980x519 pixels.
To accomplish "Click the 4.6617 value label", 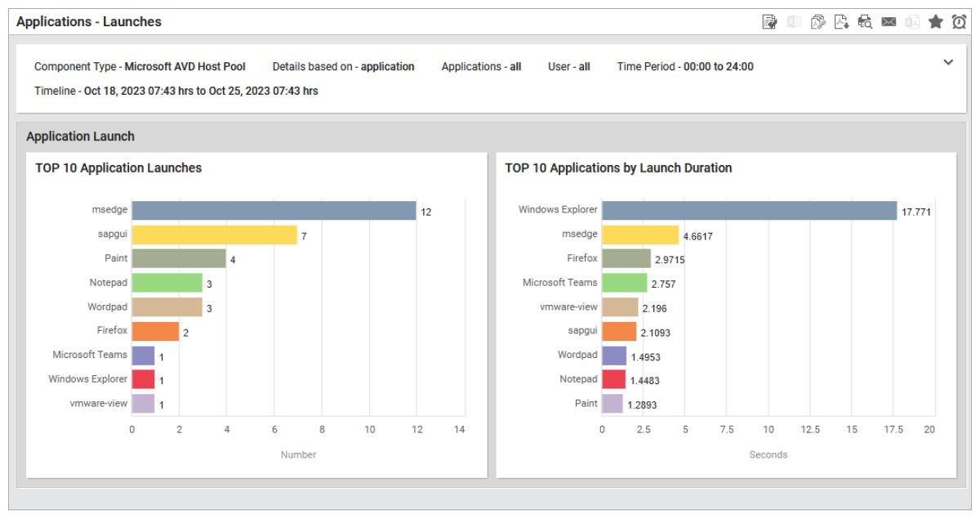I will coord(698,237).
